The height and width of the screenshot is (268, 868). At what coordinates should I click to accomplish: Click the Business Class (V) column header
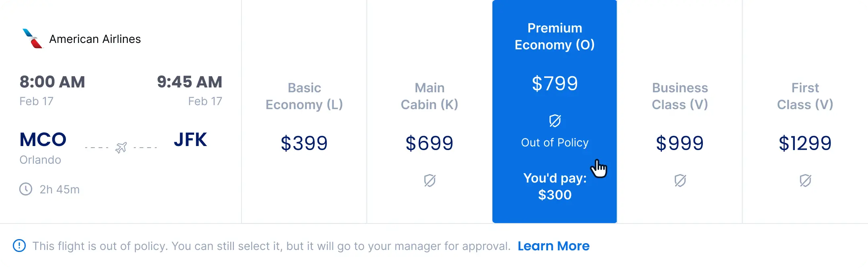[x=680, y=96]
